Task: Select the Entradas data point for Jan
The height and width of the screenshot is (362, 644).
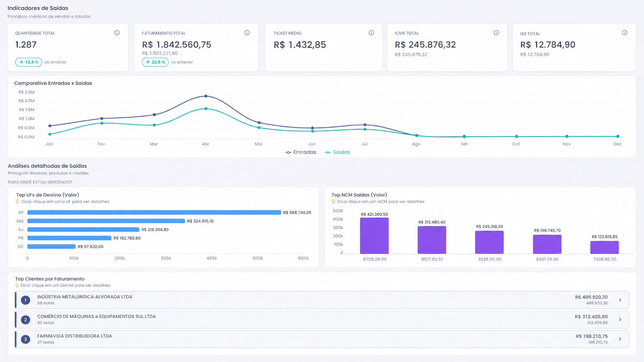Action: click(50, 126)
